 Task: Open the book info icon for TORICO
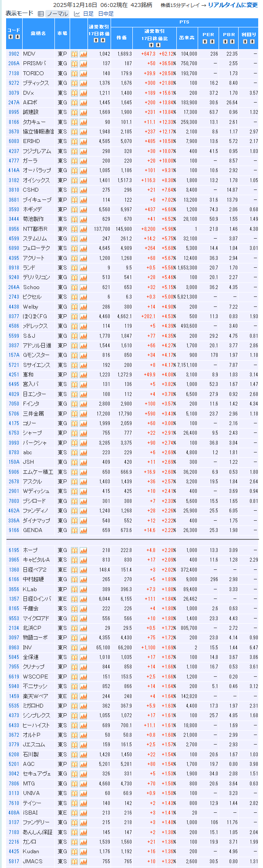(74, 73)
